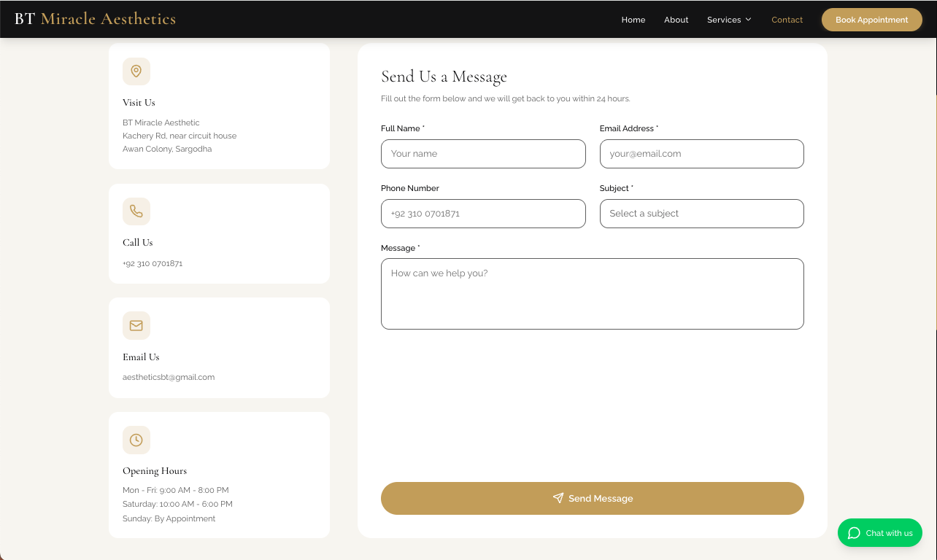Image resolution: width=937 pixels, height=560 pixels.
Task: Click the location pin icon above Visit Us
Action: pyautogui.click(x=136, y=71)
